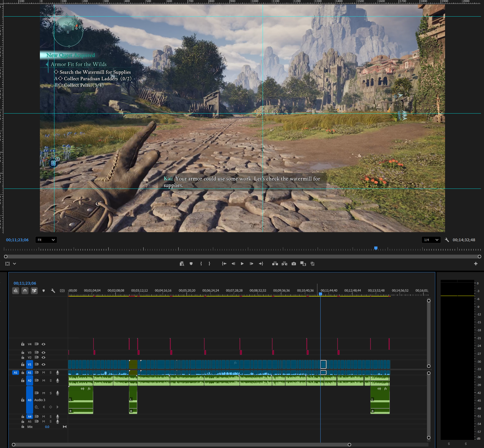Select the highlighted V1 clip at playhead

pos(323,364)
